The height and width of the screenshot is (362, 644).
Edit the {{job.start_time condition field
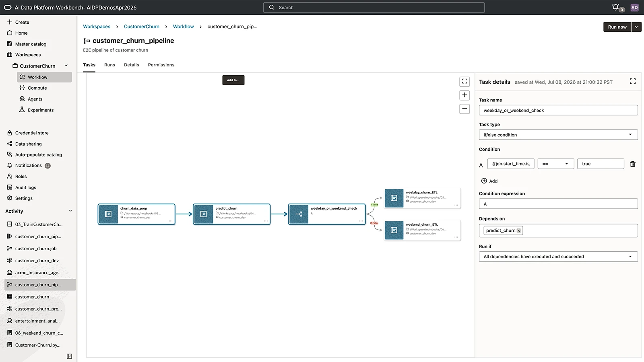(x=511, y=164)
